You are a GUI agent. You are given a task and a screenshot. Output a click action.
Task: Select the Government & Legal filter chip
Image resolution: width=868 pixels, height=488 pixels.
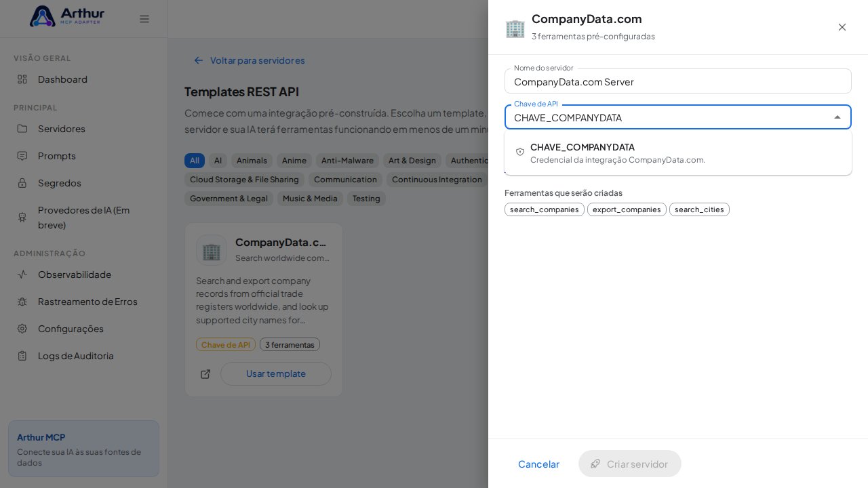(x=229, y=199)
